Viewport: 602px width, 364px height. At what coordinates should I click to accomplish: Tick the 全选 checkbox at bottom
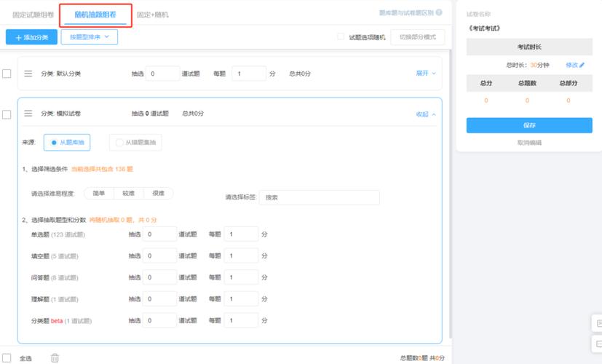click(7, 358)
